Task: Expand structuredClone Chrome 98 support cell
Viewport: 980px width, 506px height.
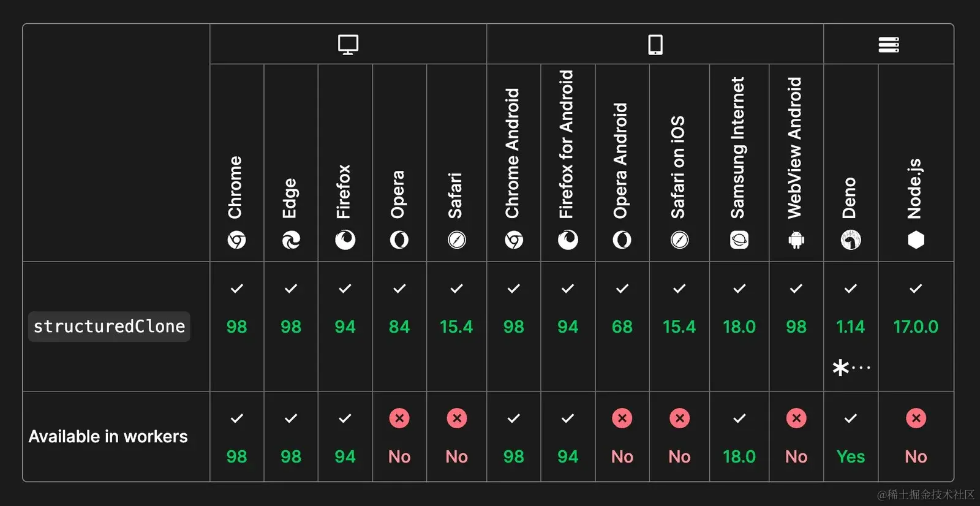Action: (237, 327)
